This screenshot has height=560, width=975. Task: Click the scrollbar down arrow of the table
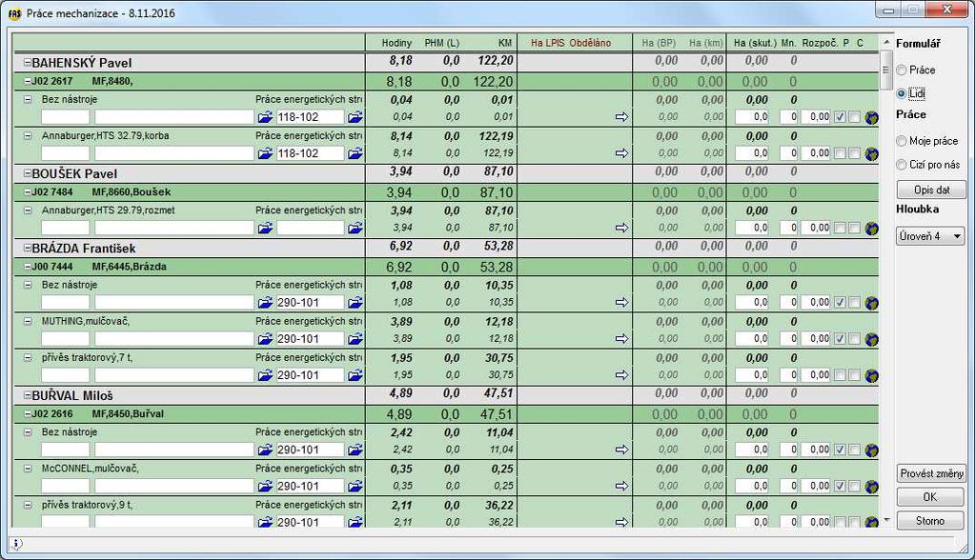point(886,520)
